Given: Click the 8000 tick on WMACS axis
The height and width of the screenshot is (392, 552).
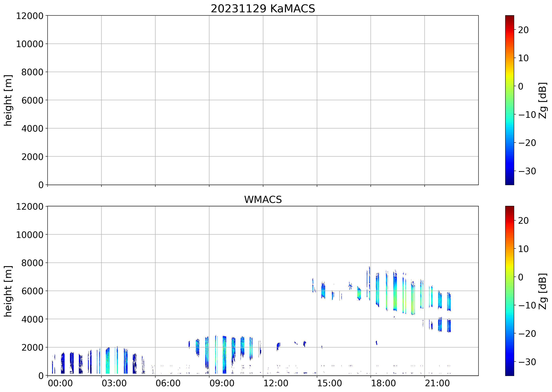Looking at the screenshot, I should click(32, 263).
